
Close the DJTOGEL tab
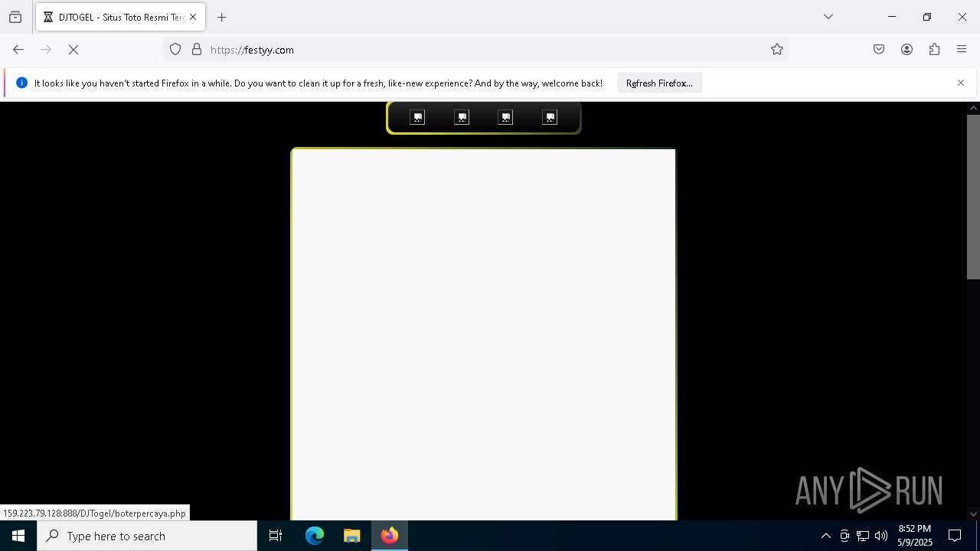click(193, 17)
